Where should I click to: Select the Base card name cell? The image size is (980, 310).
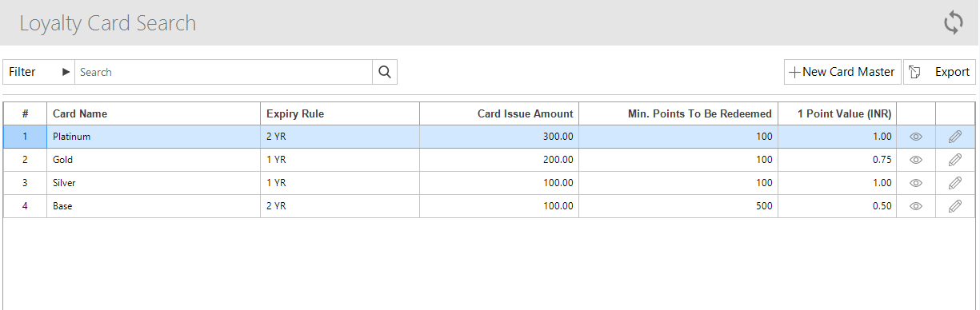pos(154,206)
